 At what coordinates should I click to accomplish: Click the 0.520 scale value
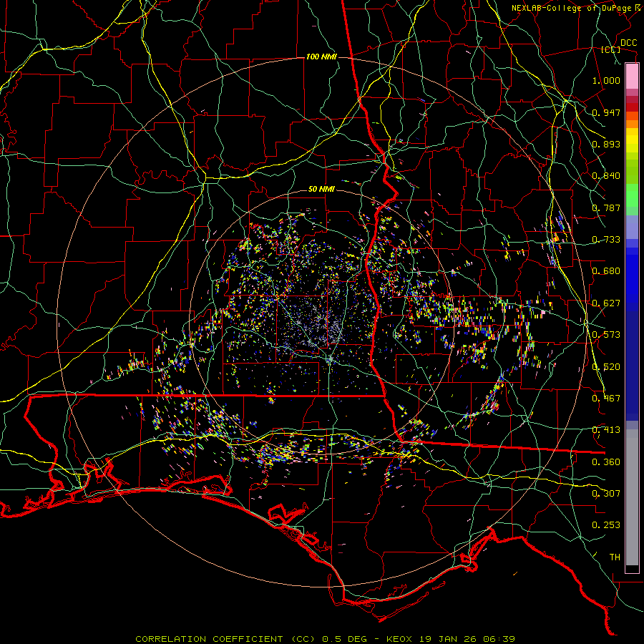(606, 367)
